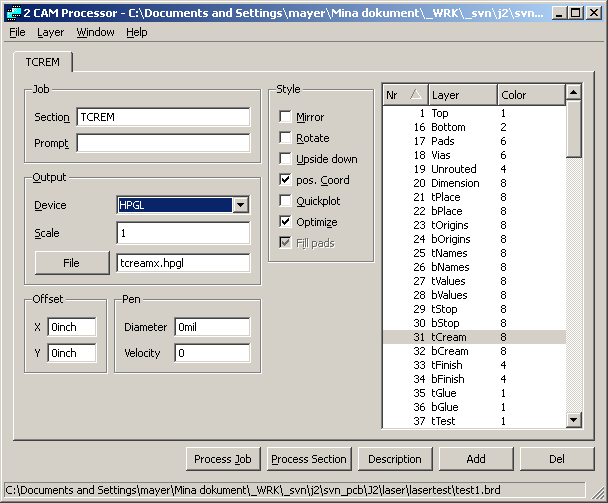This screenshot has width=608, height=503.
Task: Click the Layer column header
Action: (x=463, y=95)
